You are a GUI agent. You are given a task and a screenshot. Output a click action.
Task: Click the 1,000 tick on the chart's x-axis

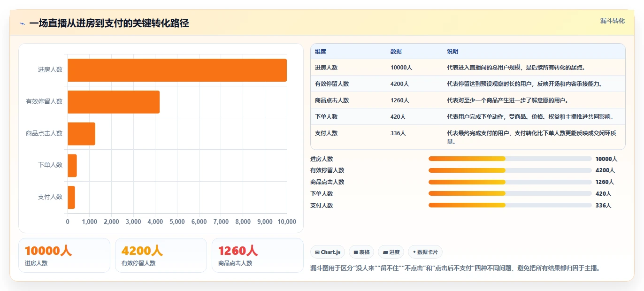89,222
